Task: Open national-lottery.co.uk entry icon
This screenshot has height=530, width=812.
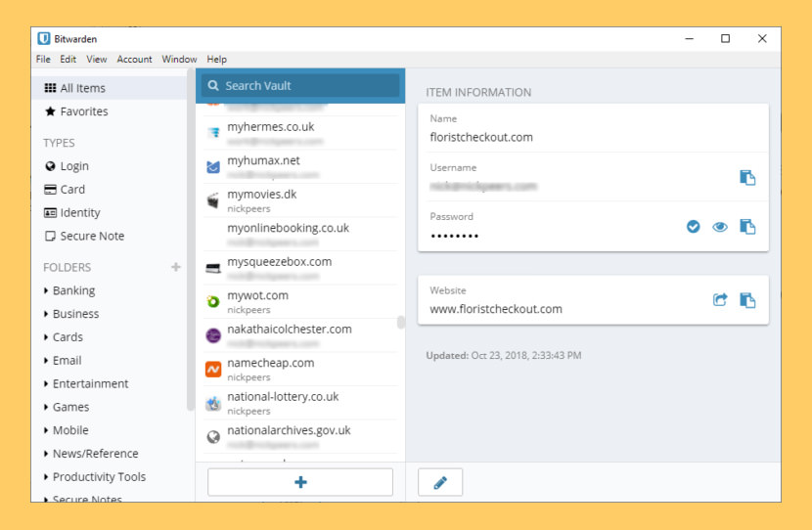Action: point(213,403)
